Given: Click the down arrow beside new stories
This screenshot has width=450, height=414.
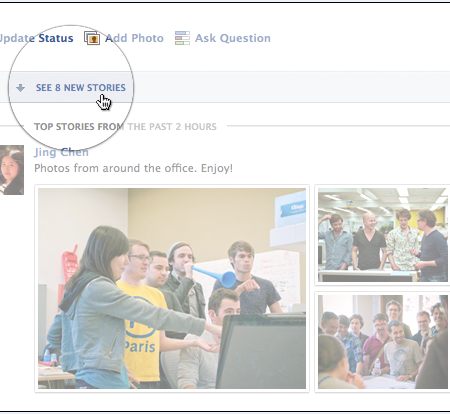Looking at the screenshot, I should tap(21, 88).
